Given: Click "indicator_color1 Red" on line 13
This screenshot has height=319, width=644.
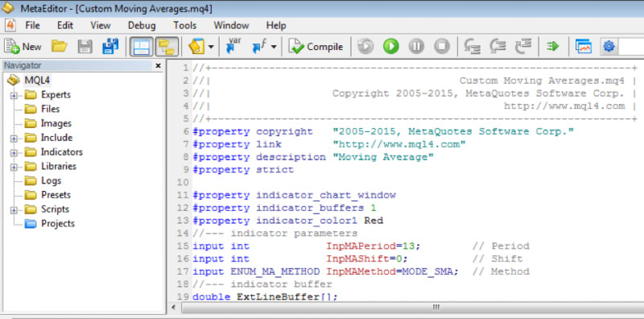Looking at the screenshot, I should pyautogui.click(x=320, y=221).
